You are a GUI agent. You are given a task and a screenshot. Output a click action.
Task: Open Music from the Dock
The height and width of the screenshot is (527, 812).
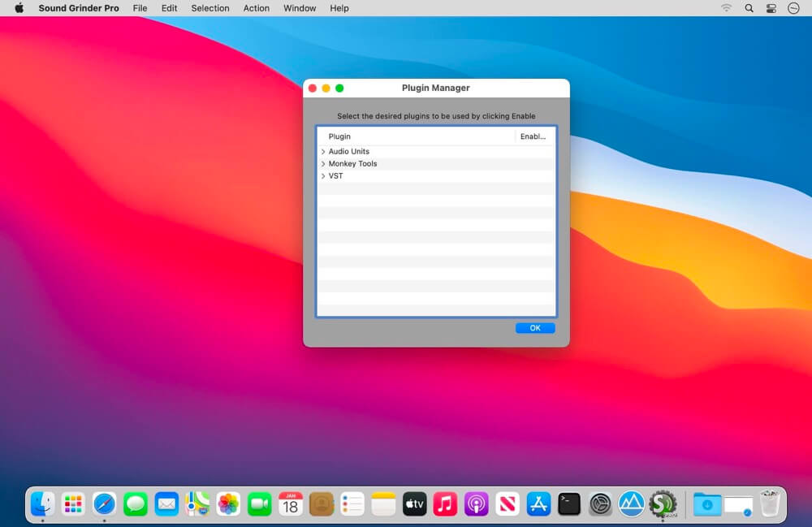pyautogui.click(x=445, y=503)
